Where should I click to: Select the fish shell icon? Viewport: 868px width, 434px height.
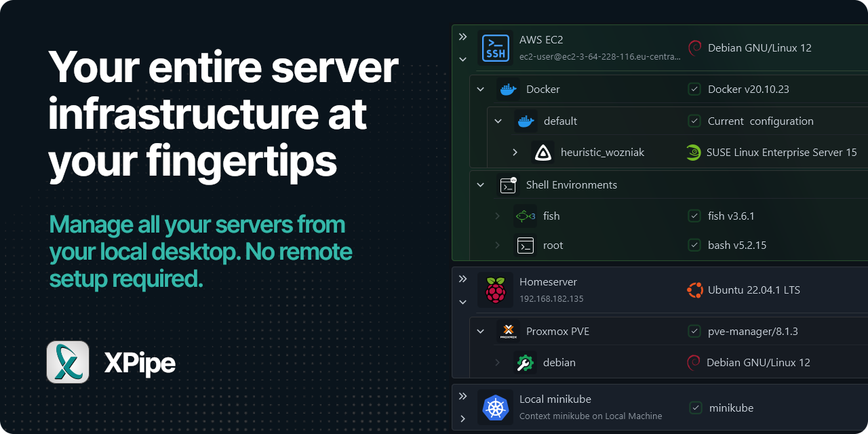pyautogui.click(x=525, y=216)
